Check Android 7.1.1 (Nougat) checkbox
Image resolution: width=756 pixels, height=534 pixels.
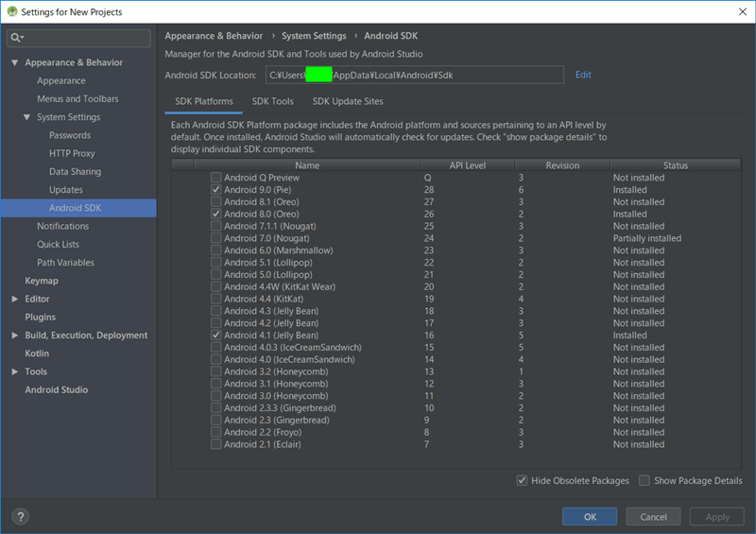click(x=216, y=226)
